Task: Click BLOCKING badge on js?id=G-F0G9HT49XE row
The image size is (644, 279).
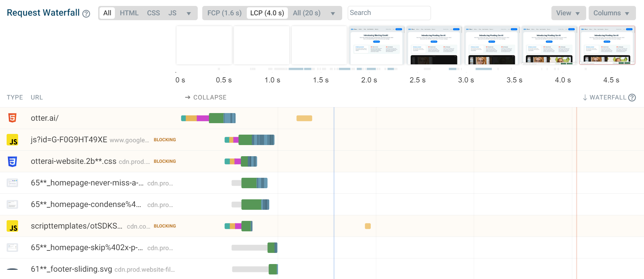Action: point(165,140)
